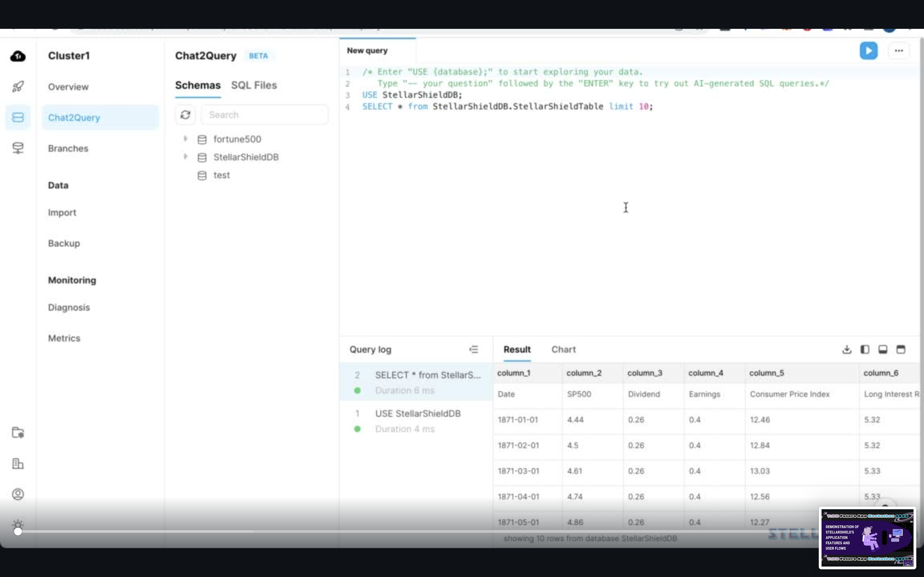Screen dimensions: 924x577
Task: Refresh the schemas list
Action: 185,115
